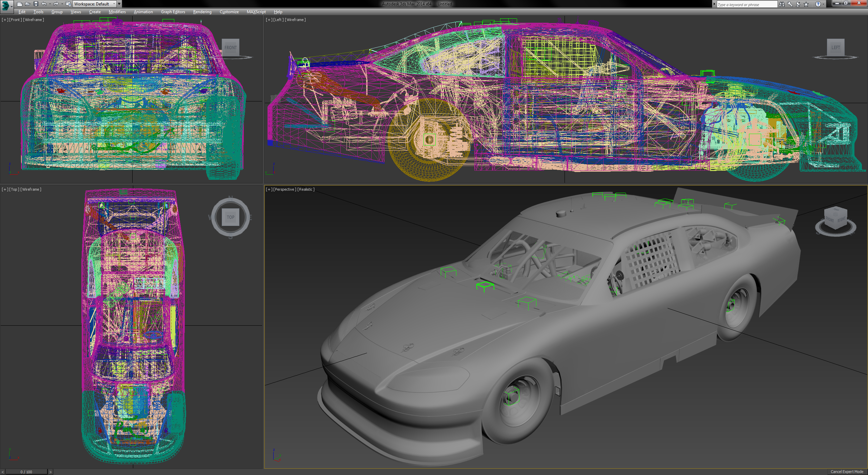868x475 pixels.
Task: Click the New Scene icon
Action: 19,4
